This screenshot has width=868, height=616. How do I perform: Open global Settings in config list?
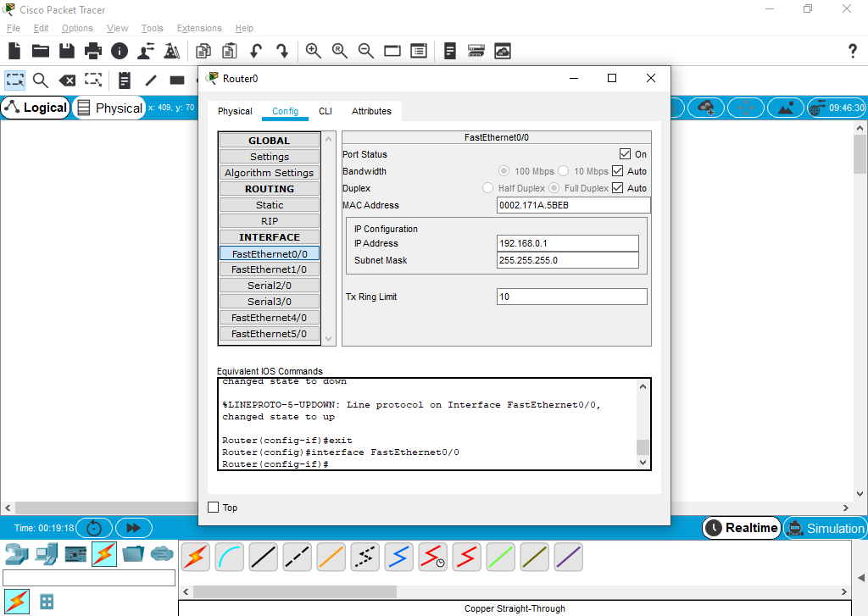270,157
